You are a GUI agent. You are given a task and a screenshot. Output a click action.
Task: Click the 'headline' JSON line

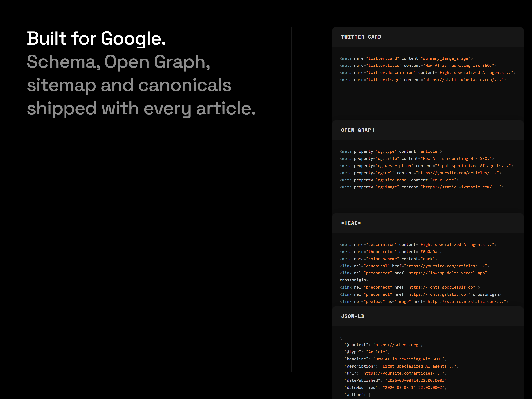[395, 359]
